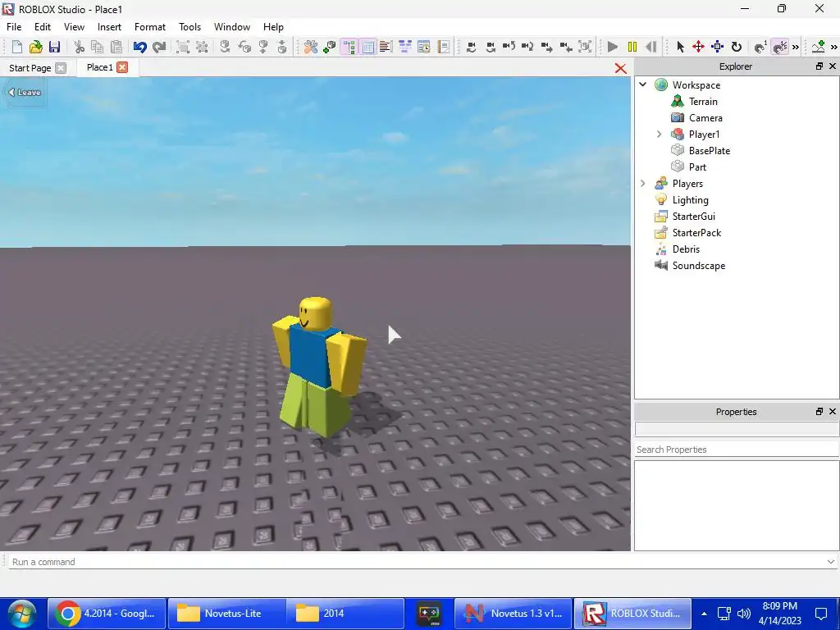
Task: Open the Tools menu
Action: [x=189, y=27]
